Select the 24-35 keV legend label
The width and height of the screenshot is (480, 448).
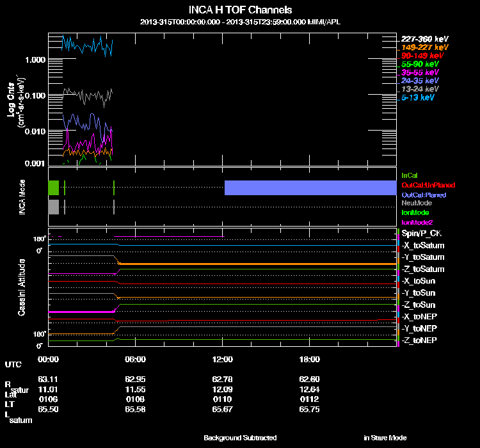420,81
